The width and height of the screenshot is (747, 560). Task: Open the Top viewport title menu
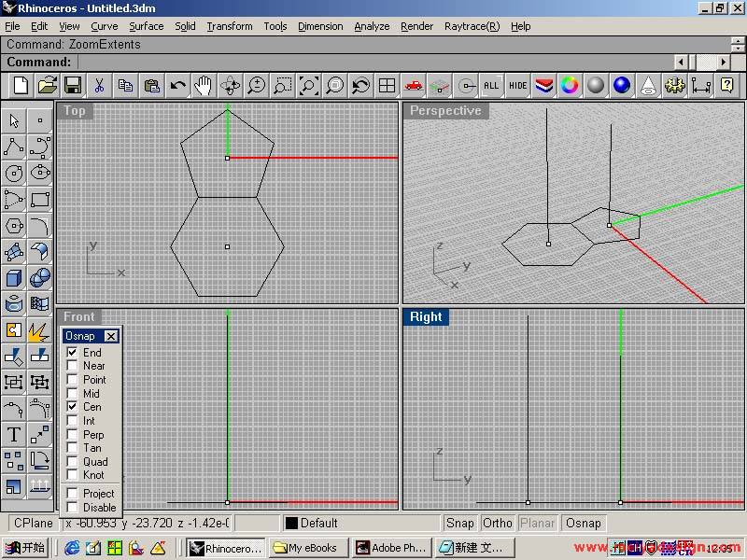[75, 111]
